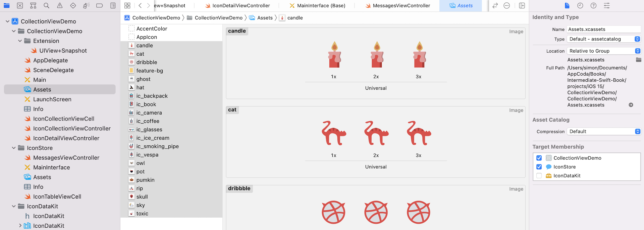Open the Issue navigator warning icon

[x=60, y=6]
